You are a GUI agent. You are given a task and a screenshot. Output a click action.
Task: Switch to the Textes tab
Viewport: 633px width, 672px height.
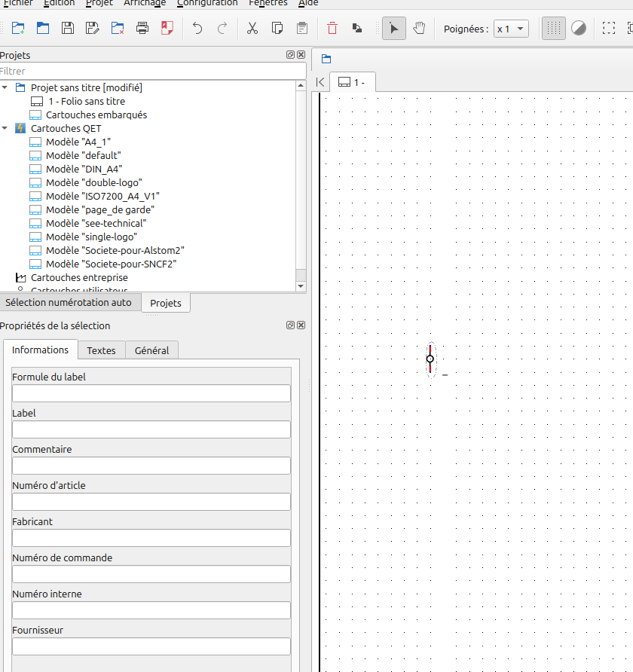(101, 350)
